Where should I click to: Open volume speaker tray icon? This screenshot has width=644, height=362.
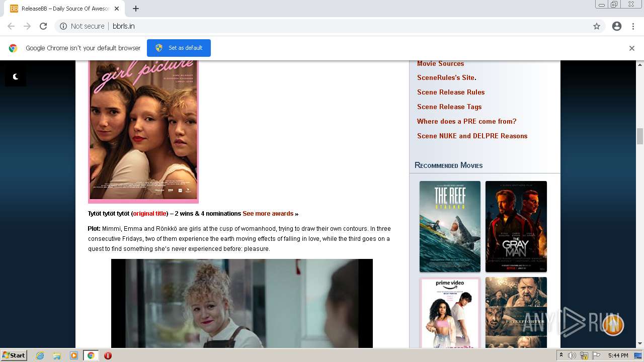point(572,355)
